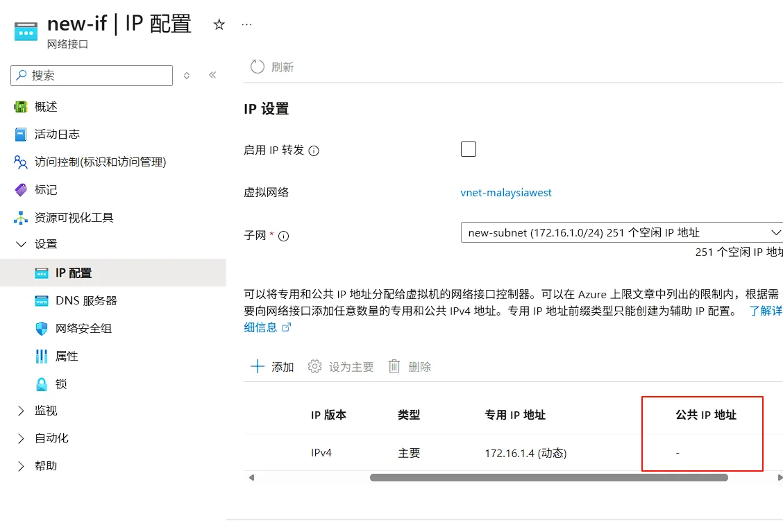
Task: Click the vnet-malaysiawest link
Action: coord(506,192)
